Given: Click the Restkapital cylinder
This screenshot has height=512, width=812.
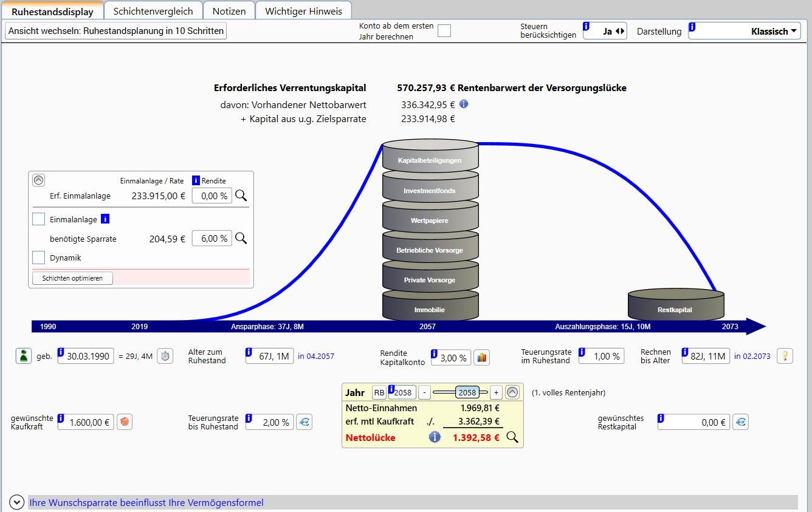Looking at the screenshot, I should tap(676, 304).
